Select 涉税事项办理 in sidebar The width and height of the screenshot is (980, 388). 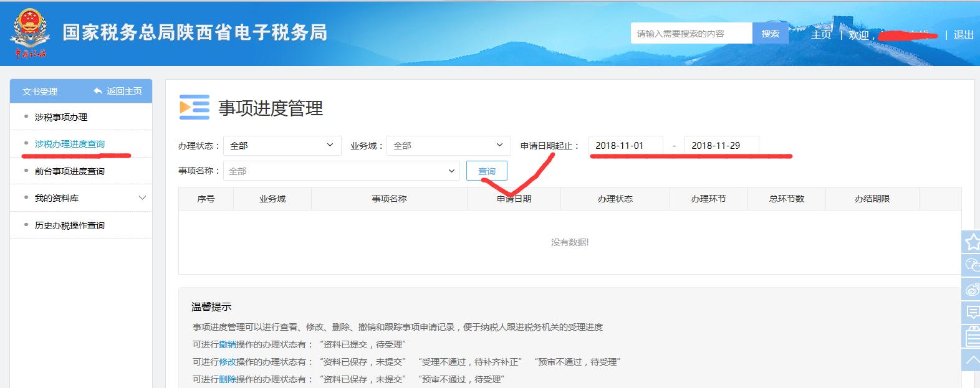point(61,117)
